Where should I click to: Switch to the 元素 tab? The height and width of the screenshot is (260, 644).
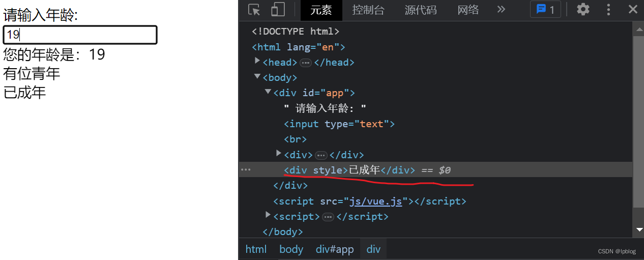pyautogui.click(x=321, y=10)
